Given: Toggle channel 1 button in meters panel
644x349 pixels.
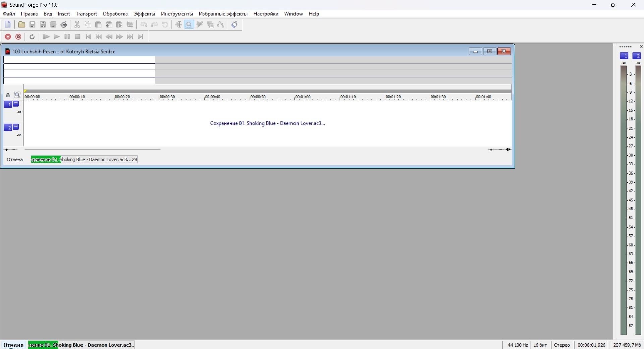Looking at the screenshot, I should [x=624, y=56].
